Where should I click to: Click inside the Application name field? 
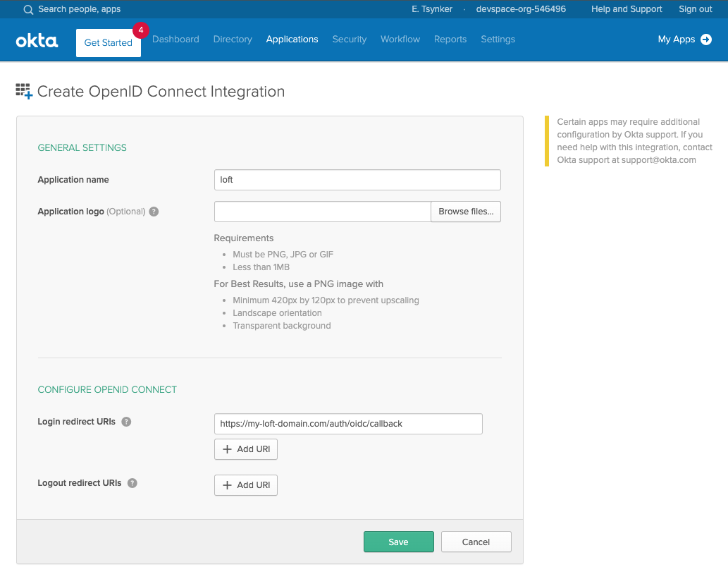(357, 180)
